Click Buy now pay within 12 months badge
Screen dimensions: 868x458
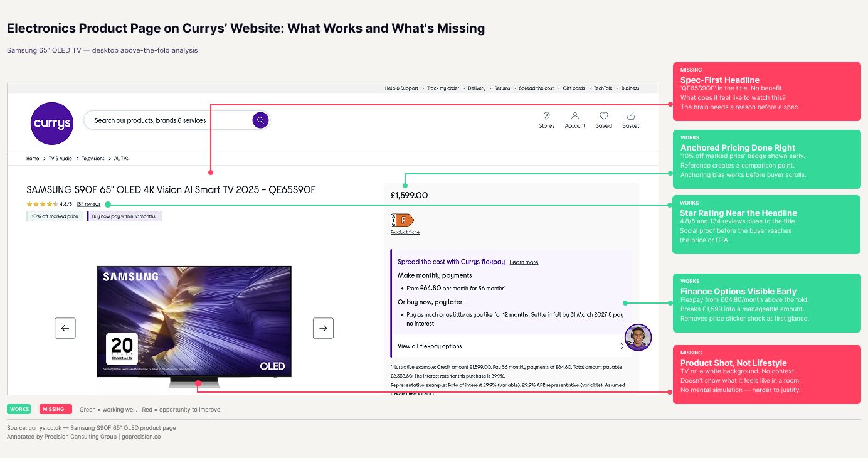(124, 216)
